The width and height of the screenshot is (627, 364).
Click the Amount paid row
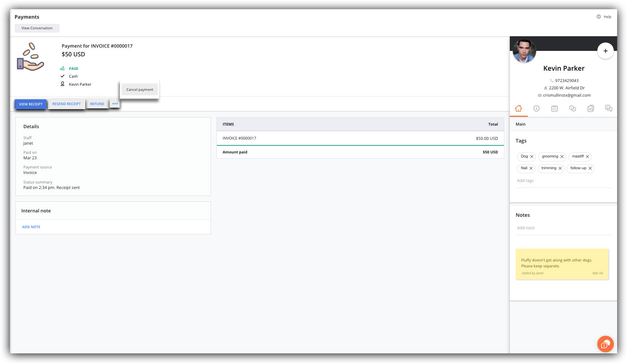(x=360, y=152)
